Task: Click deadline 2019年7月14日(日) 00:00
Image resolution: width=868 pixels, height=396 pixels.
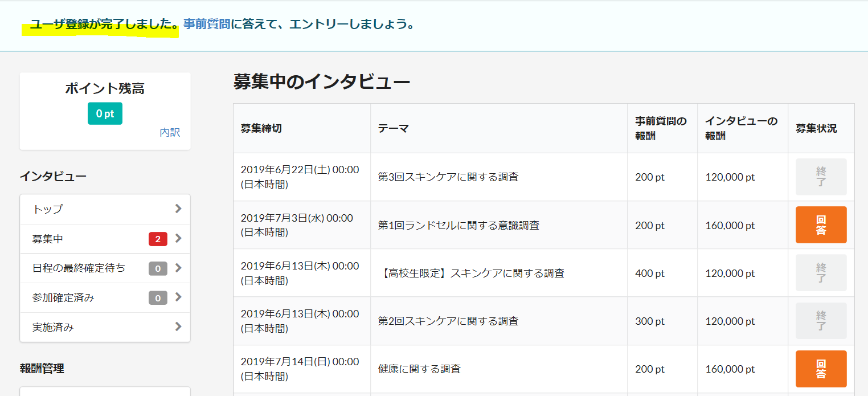Action: (x=300, y=361)
